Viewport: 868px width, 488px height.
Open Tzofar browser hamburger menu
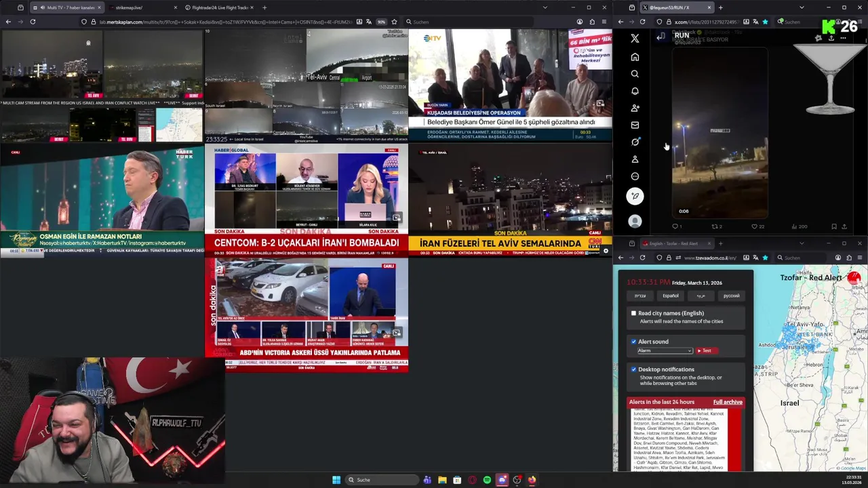tap(859, 258)
